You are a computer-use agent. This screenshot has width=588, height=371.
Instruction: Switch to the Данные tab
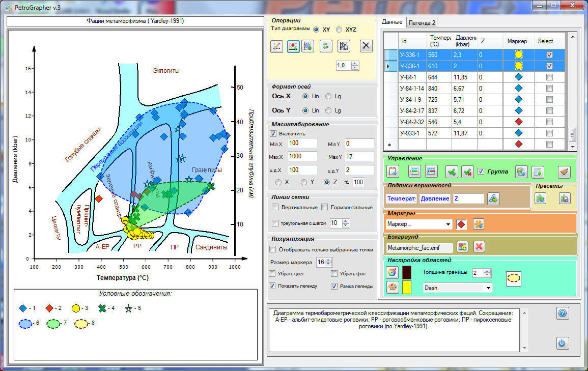pos(392,22)
